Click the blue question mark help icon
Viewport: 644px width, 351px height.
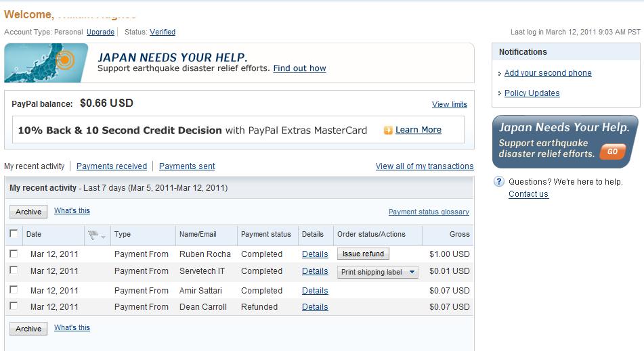(498, 181)
